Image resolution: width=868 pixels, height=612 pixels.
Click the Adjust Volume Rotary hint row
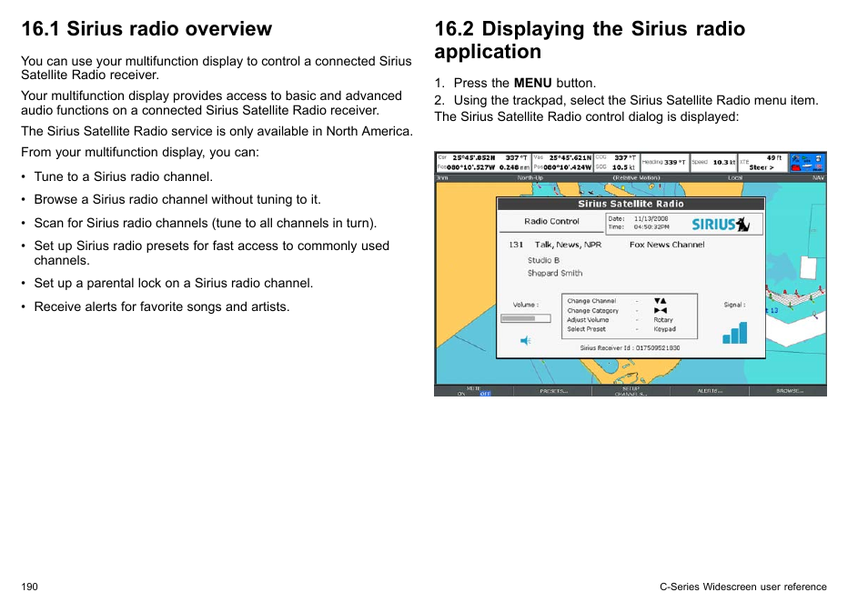point(620,320)
